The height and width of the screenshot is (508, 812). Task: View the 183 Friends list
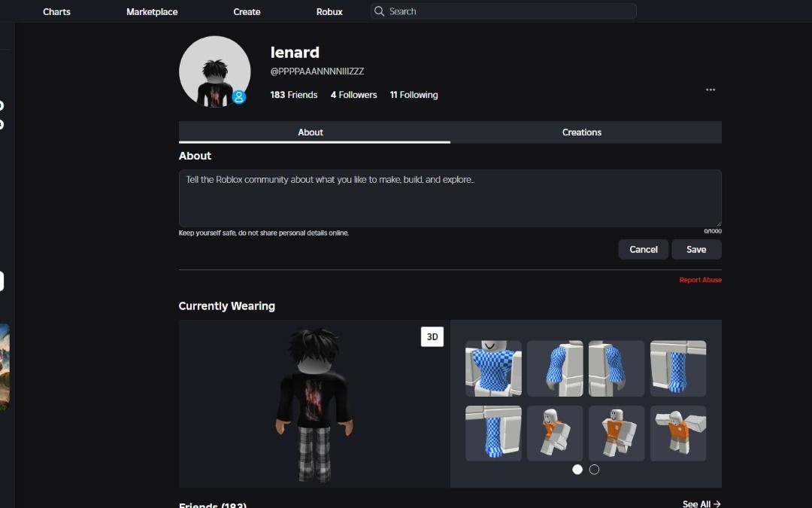(293, 95)
